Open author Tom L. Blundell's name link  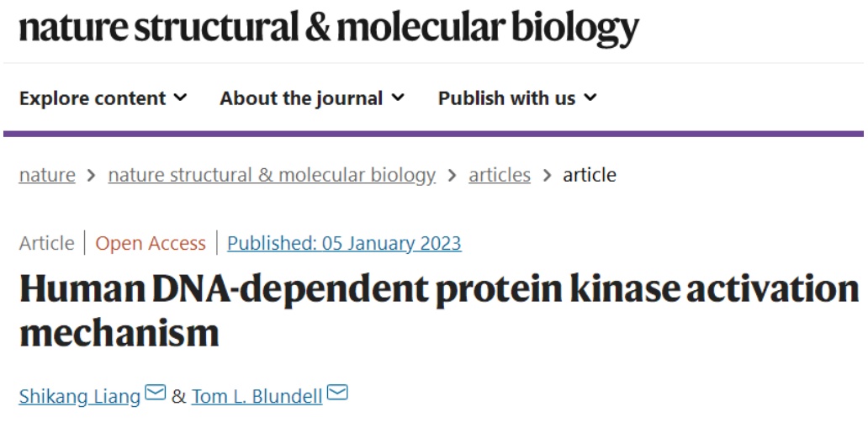(x=257, y=396)
